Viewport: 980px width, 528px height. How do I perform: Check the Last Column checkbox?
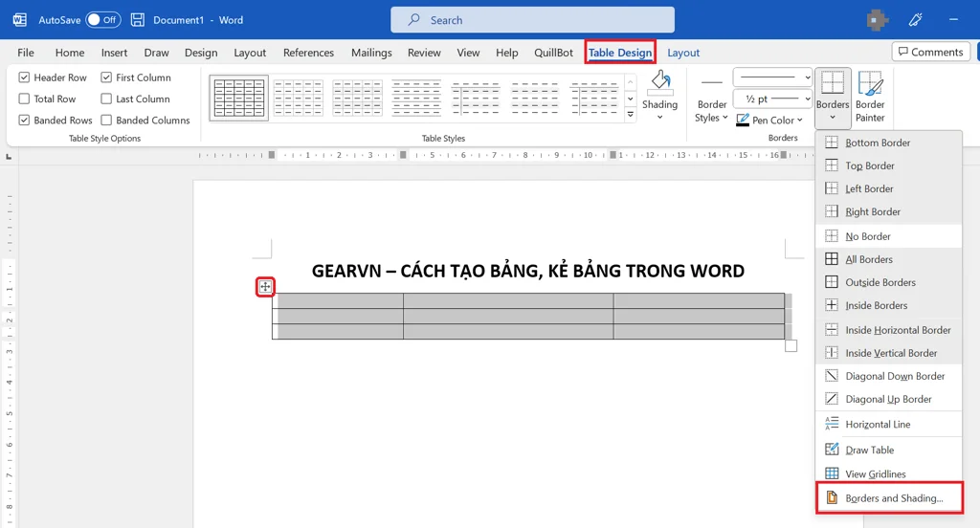(106, 99)
